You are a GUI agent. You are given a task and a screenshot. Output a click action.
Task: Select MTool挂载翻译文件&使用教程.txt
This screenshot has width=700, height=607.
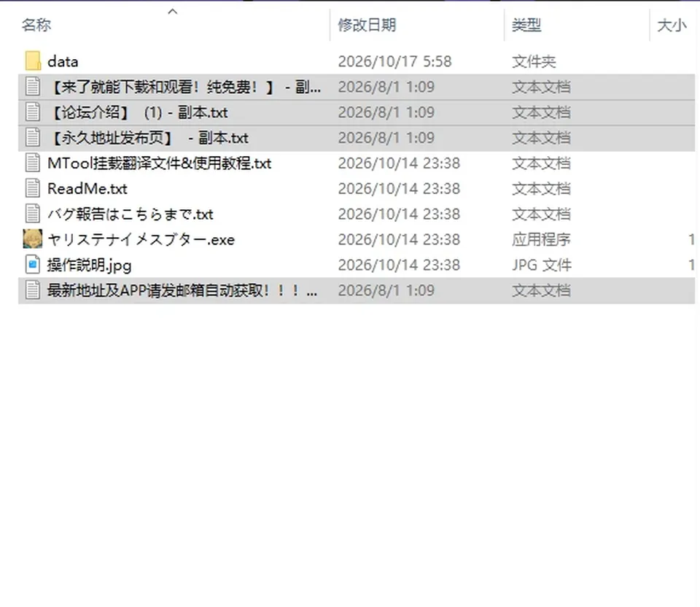pyautogui.click(x=160, y=163)
